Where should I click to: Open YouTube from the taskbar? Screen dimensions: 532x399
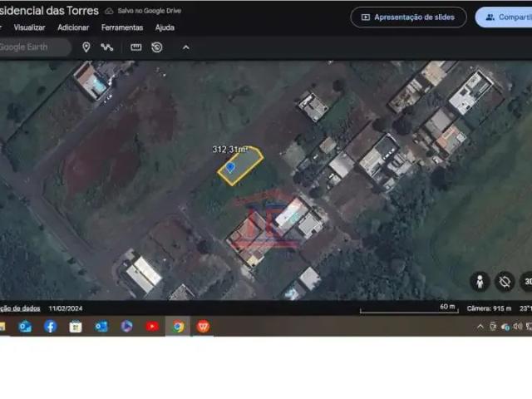click(152, 327)
